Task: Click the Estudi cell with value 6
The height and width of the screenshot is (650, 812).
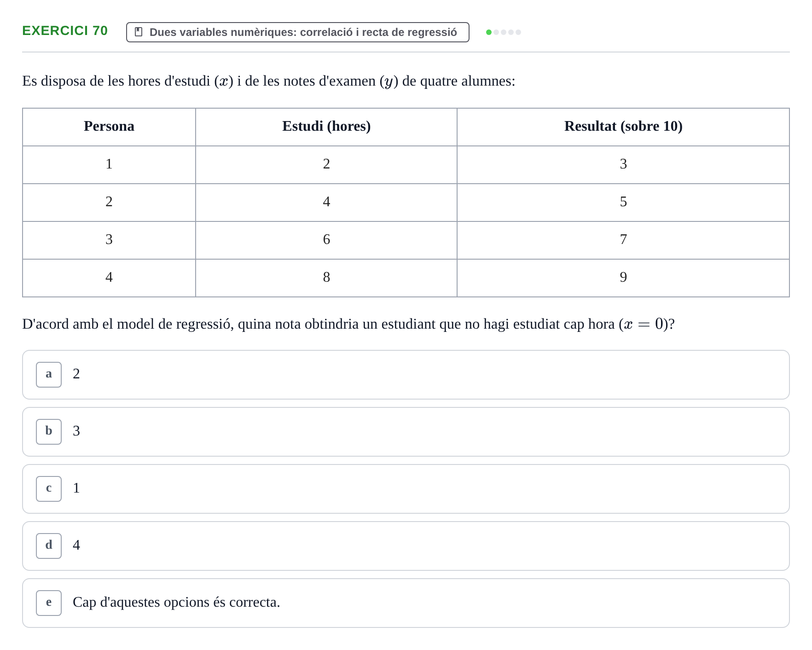Action: pos(326,240)
